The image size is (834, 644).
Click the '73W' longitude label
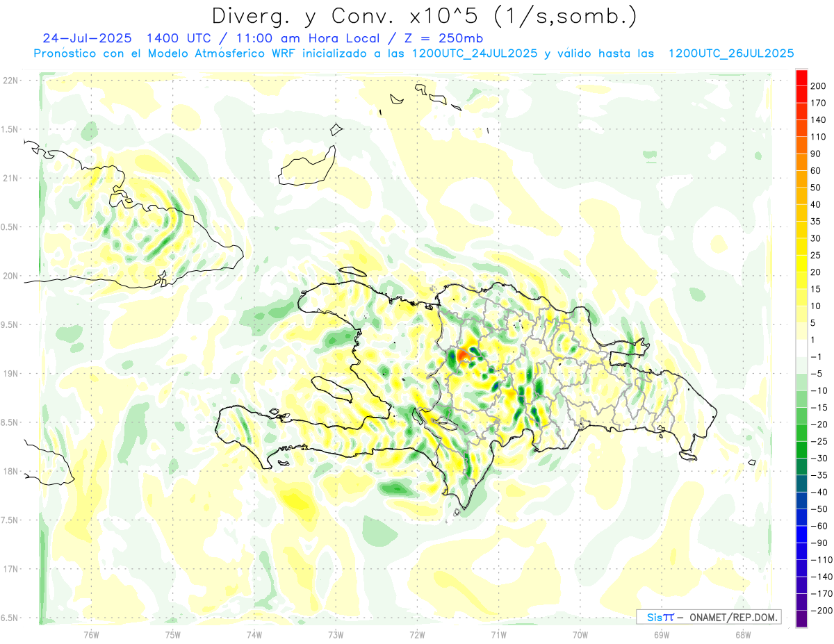336,634
